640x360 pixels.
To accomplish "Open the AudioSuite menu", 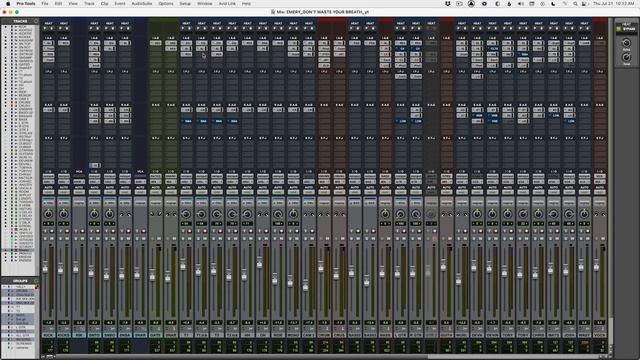I will point(142,4).
